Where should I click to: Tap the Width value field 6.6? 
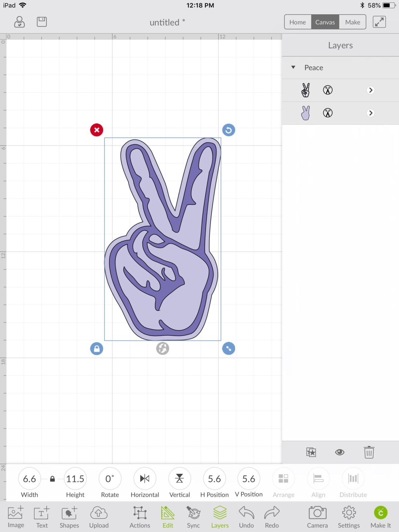point(29,479)
